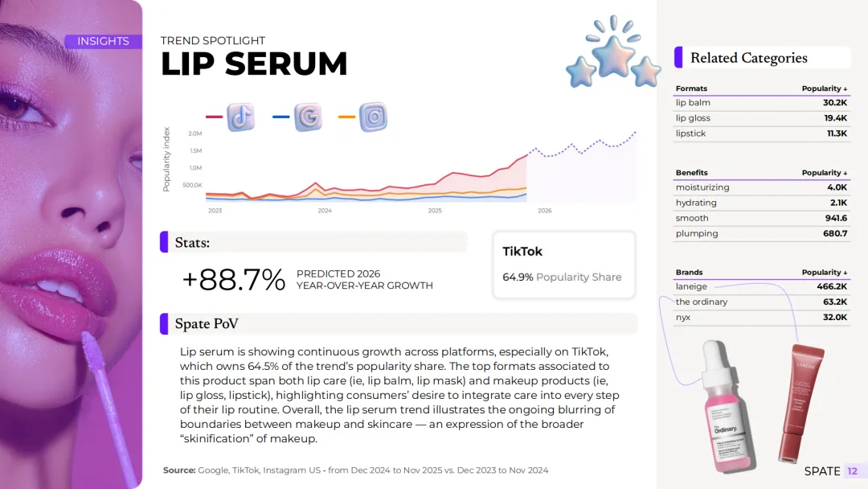This screenshot has height=489, width=868.
Task: Click The Ordinary serum bottle image
Action: 727,407
